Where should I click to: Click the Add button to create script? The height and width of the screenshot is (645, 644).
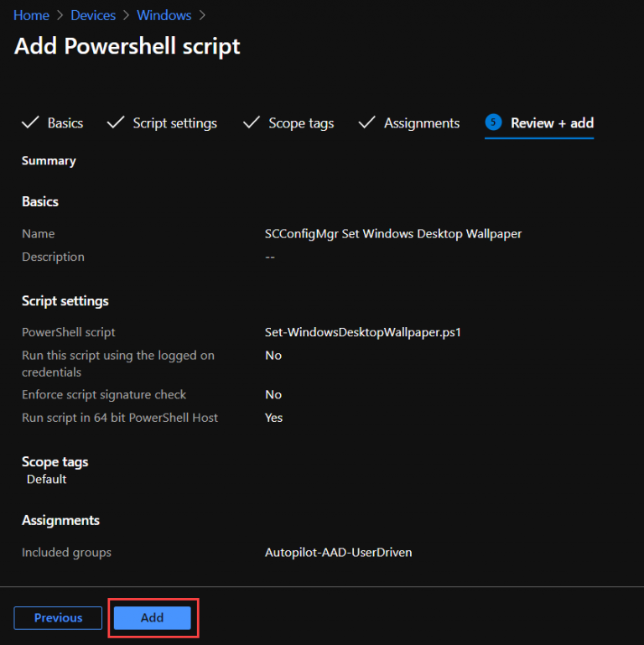(153, 617)
